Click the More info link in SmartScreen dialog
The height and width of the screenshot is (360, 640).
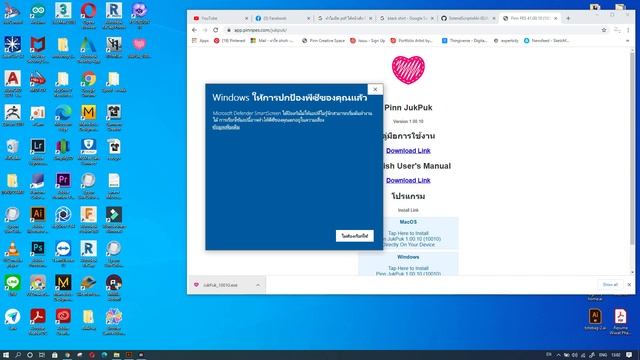226,127
